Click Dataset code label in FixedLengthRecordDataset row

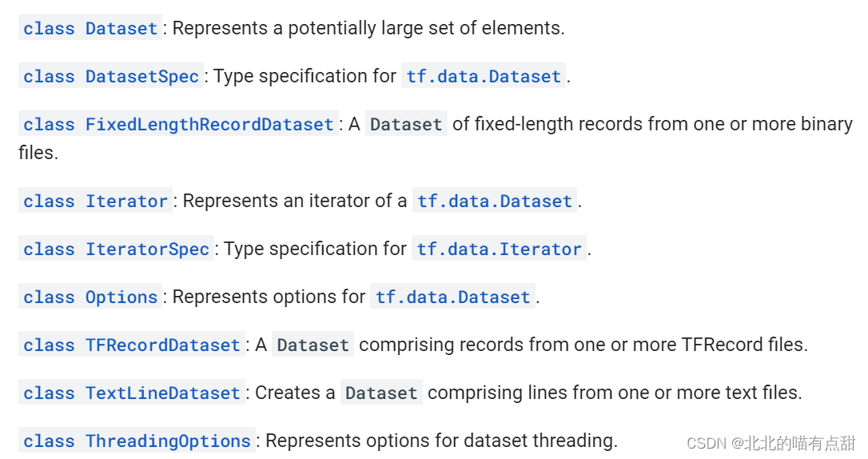pos(406,125)
